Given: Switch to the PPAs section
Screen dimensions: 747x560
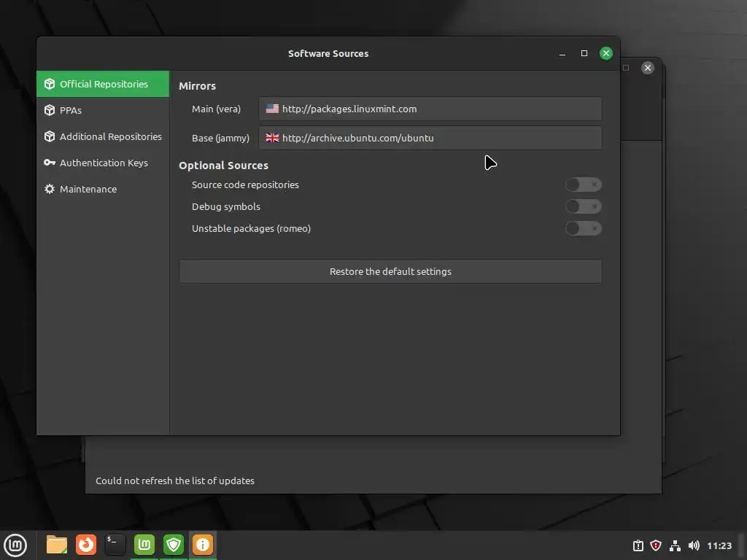Looking at the screenshot, I should pos(103,110).
